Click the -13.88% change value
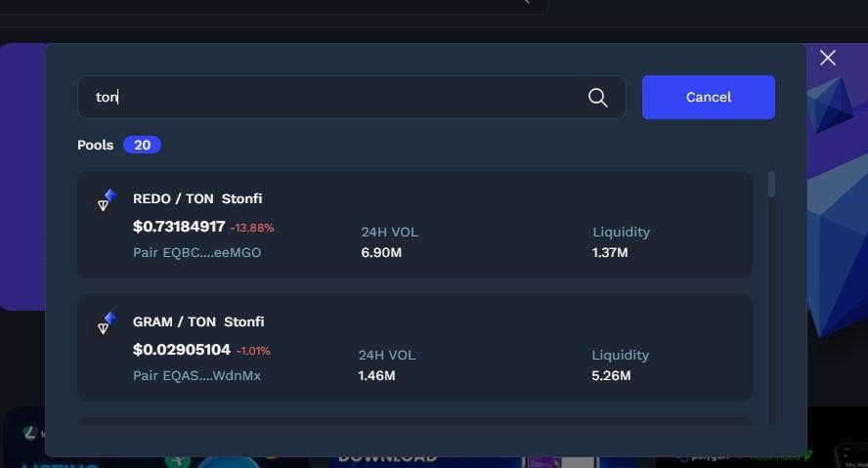The image size is (868, 468). (x=252, y=228)
